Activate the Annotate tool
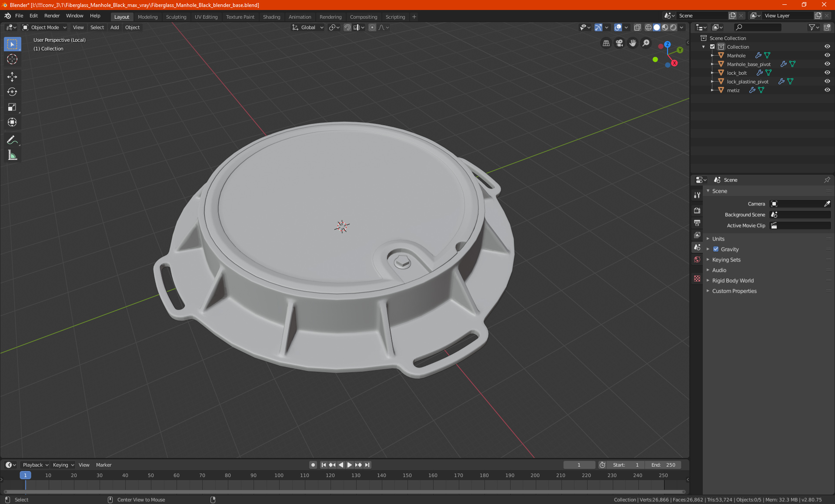 pyautogui.click(x=12, y=140)
